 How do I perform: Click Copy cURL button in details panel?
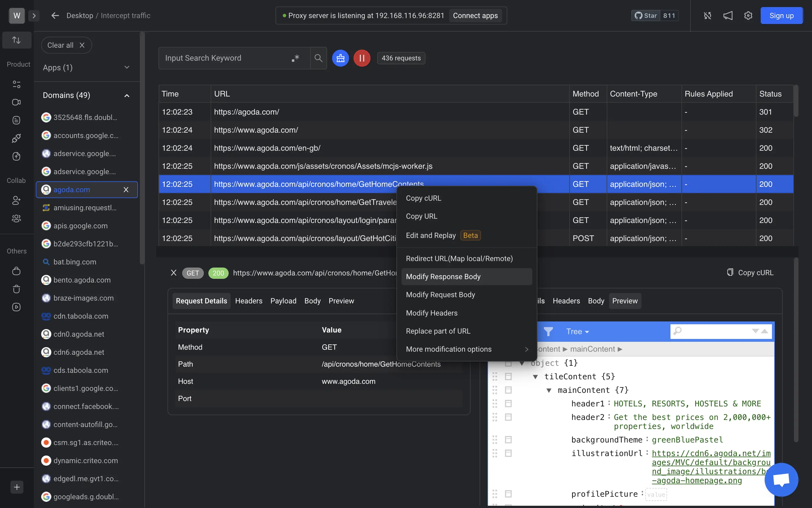click(x=750, y=272)
